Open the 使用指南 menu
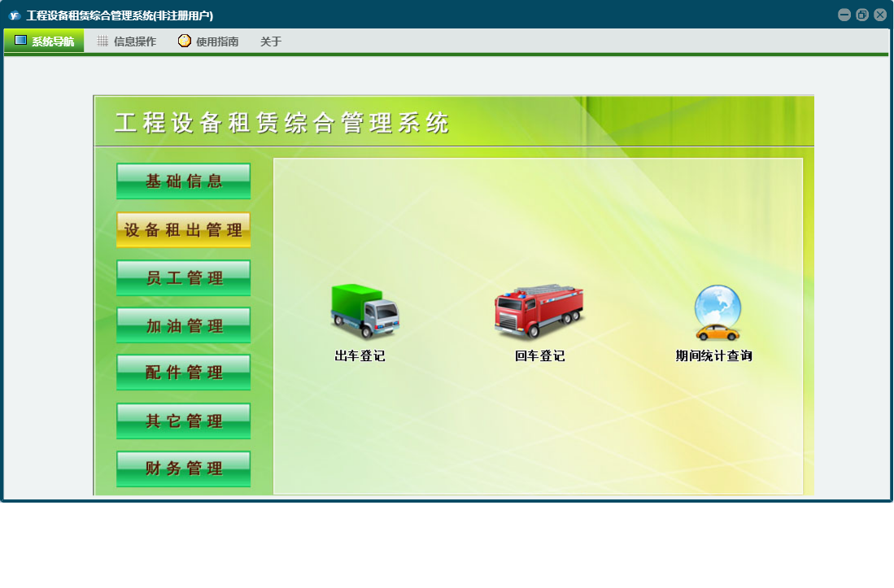This screenshot has height=588, width=894. [x=209, y=41]
